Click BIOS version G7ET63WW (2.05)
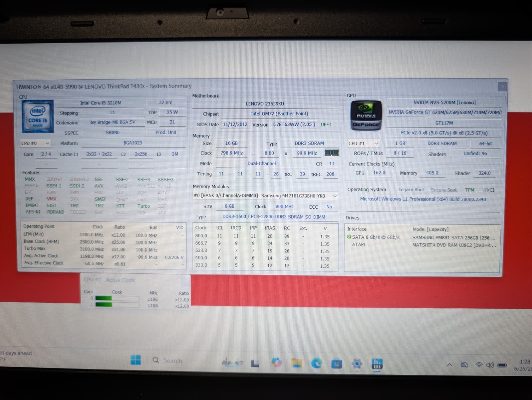 [294, 124]
